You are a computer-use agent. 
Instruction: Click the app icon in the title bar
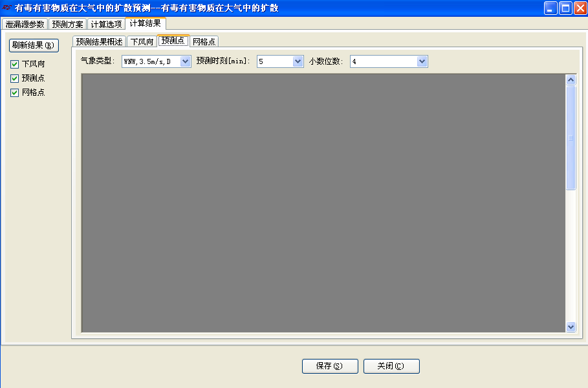(x=6, y=8)
